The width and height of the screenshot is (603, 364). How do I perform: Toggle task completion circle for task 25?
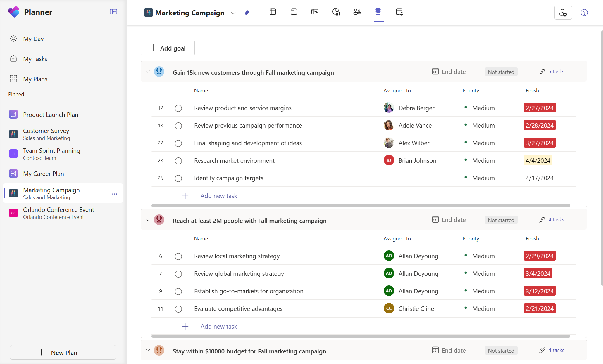178,178
